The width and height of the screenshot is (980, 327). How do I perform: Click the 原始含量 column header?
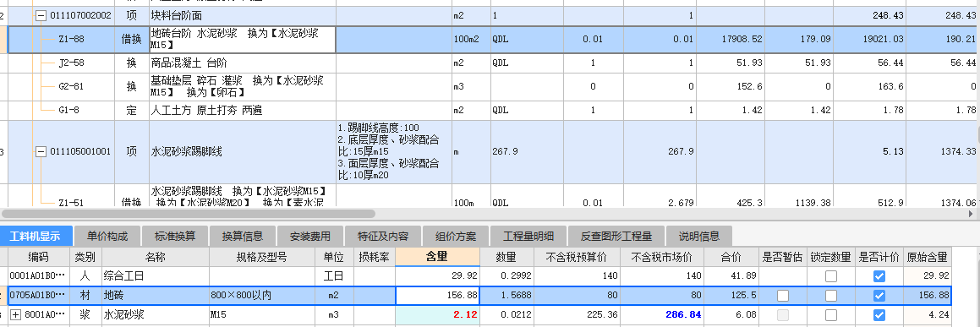928,257
